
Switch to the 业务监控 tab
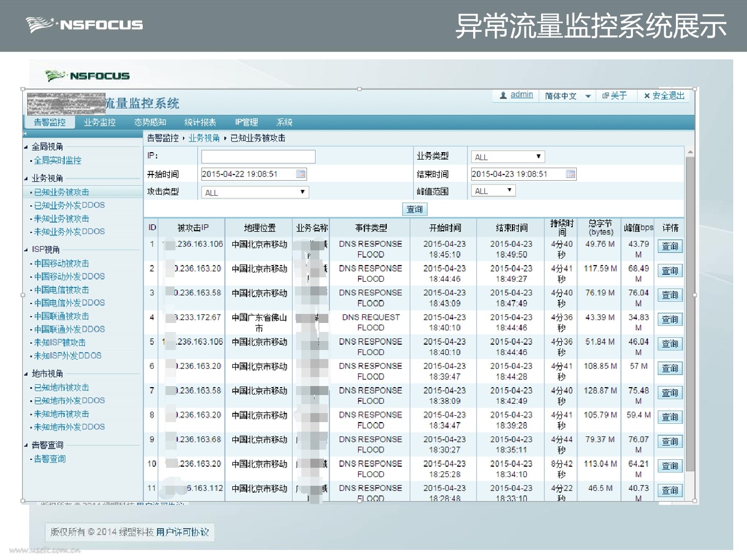pyautogui.click(x=100, y=122)
